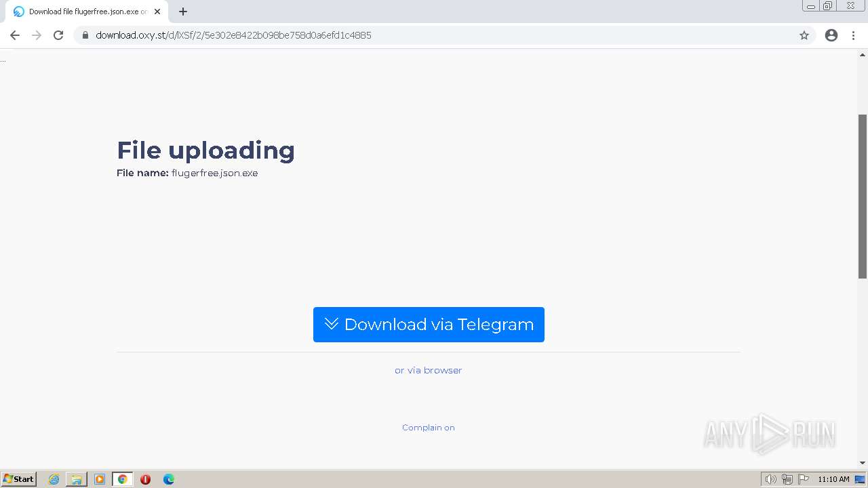868x488 pixels.
Task: Open the Complain on link
Action: [x=429, y=428]
